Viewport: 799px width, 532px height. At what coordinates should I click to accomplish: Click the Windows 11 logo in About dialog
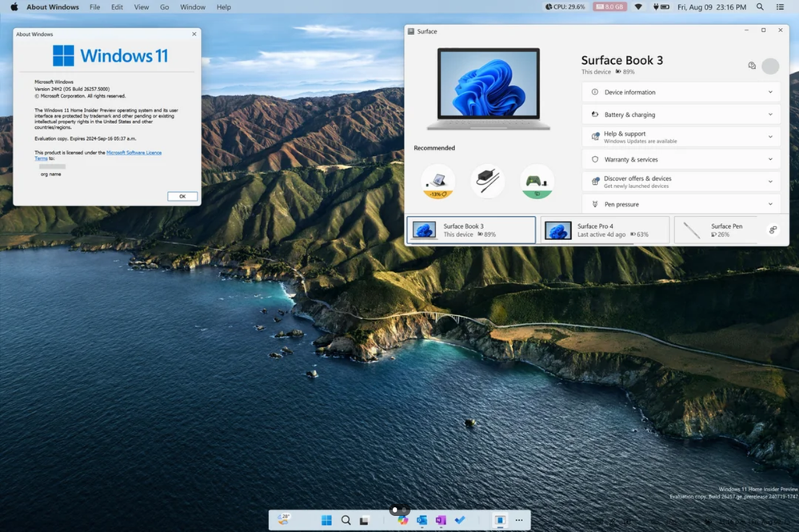coord(110,55)
